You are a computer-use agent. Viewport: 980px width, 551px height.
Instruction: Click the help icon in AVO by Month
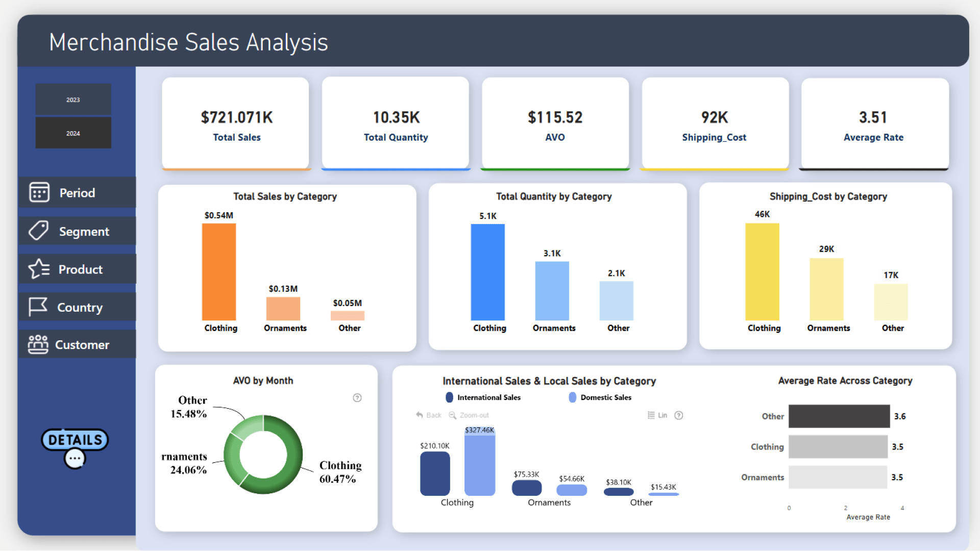357,398
